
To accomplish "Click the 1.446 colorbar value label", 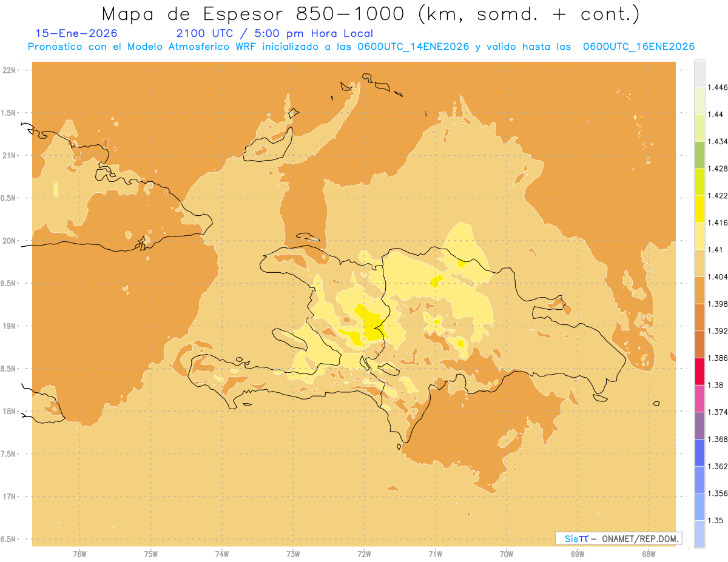I will coord(718,87).
